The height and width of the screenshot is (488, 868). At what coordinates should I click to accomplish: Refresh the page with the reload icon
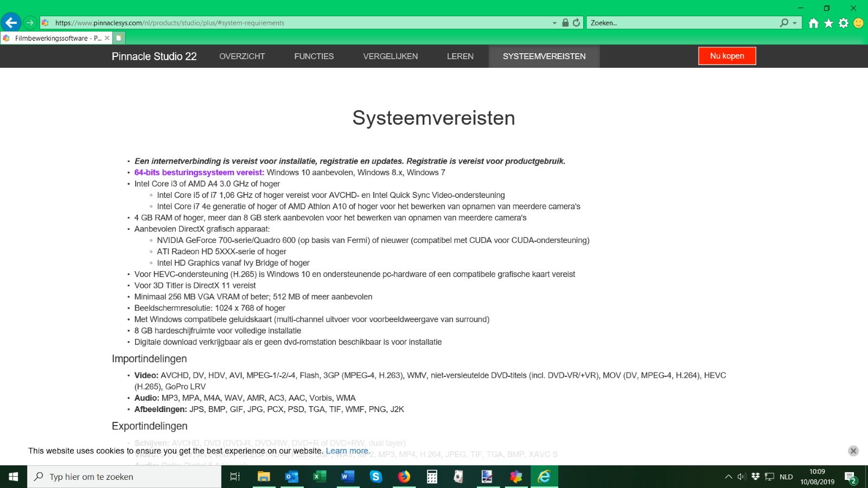pos(576,23)
